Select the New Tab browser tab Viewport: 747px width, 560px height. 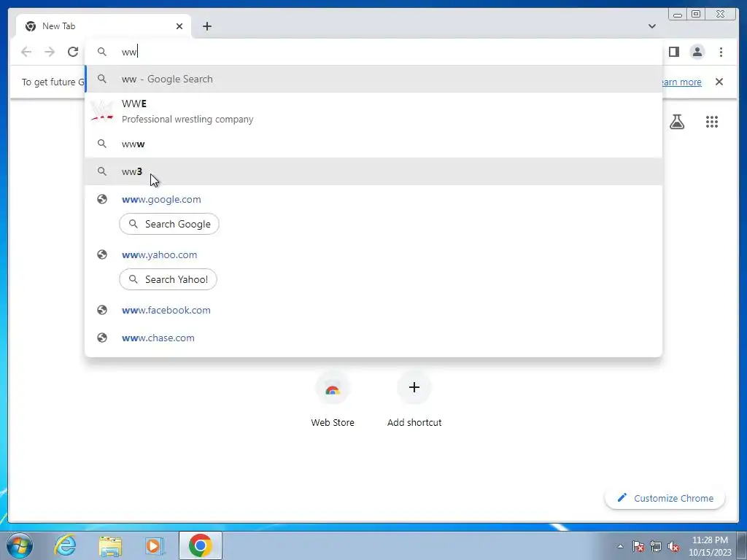[103, 26]
